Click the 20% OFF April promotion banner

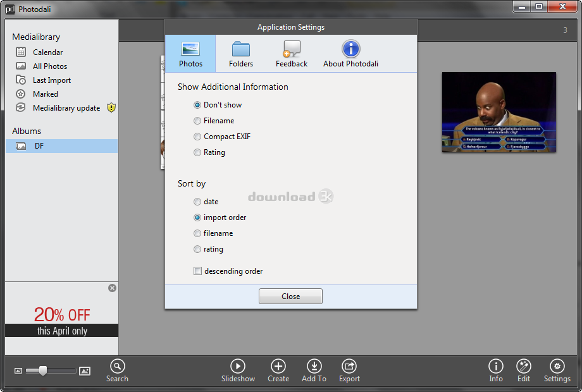(x=61, y=322)
